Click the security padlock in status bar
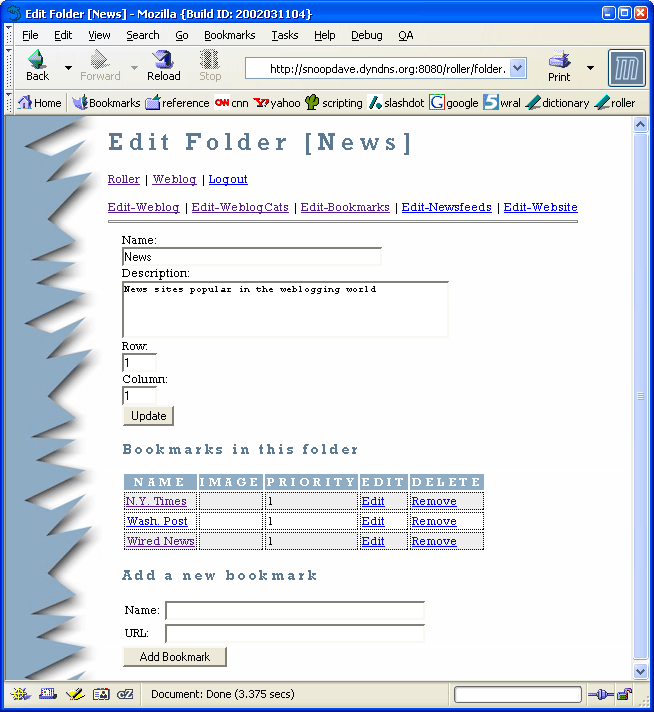Image resolution: width=654 pixels, height=712 pixels. tap(624, 694)
